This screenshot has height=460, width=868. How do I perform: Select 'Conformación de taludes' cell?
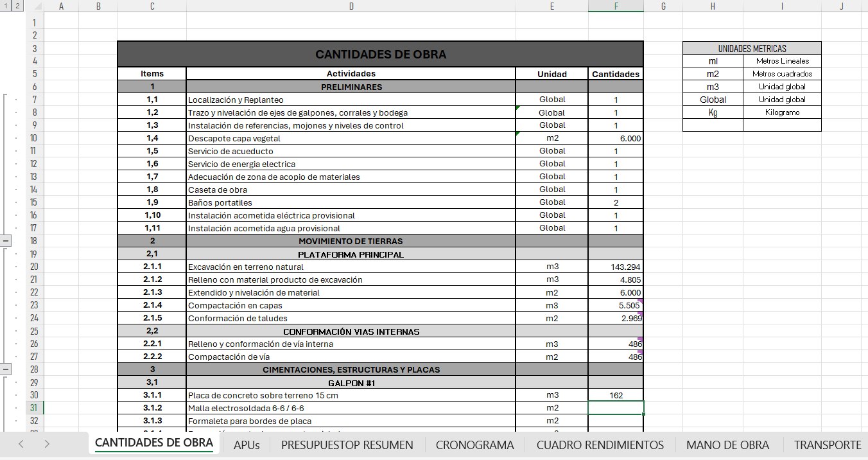351,318
